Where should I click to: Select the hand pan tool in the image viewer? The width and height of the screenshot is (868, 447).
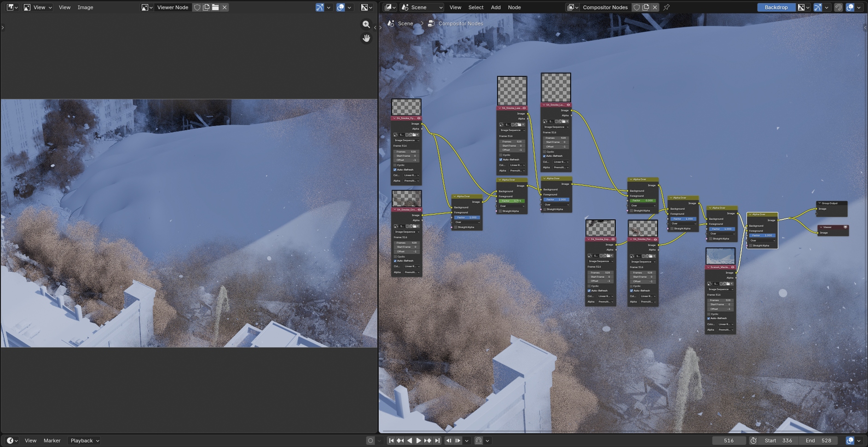366,38
